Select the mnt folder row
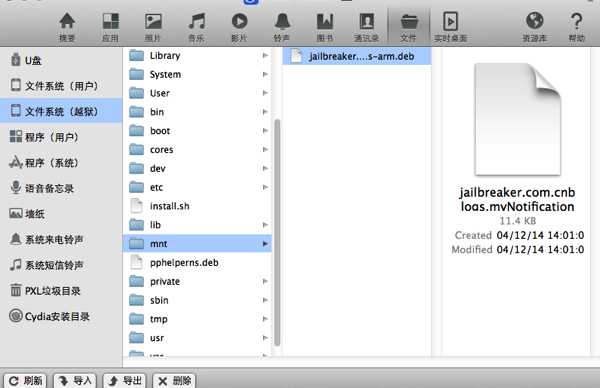600x388 pixels. click(x=197, y=243)
